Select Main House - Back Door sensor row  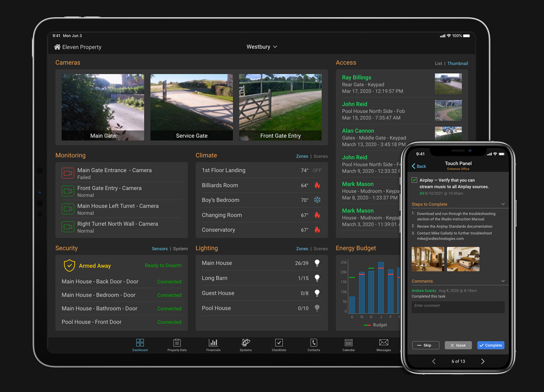pos(121,281)
